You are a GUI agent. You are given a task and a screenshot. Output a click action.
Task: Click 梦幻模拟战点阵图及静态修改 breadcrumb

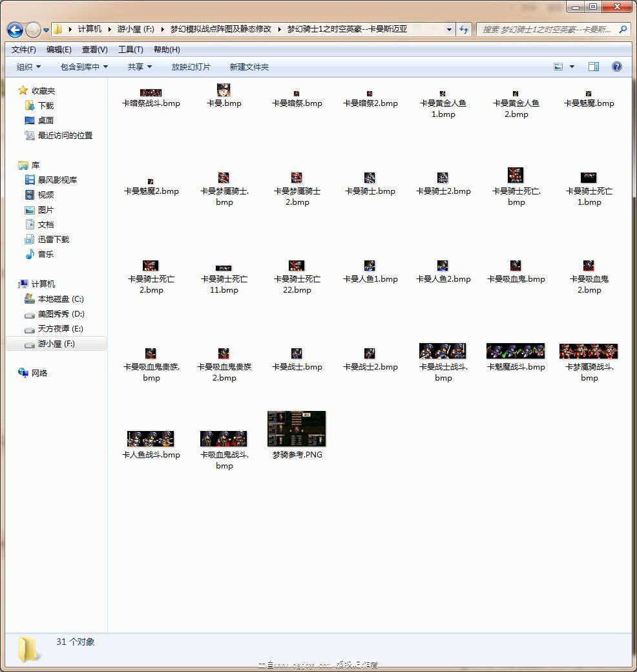[x=220, y=28]
